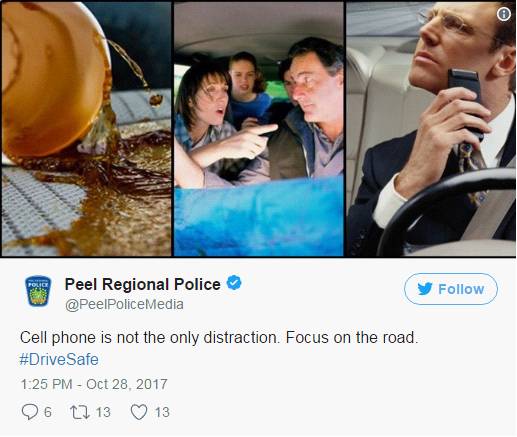Open the #DriveSafe hashtag link

coord(59,360)
